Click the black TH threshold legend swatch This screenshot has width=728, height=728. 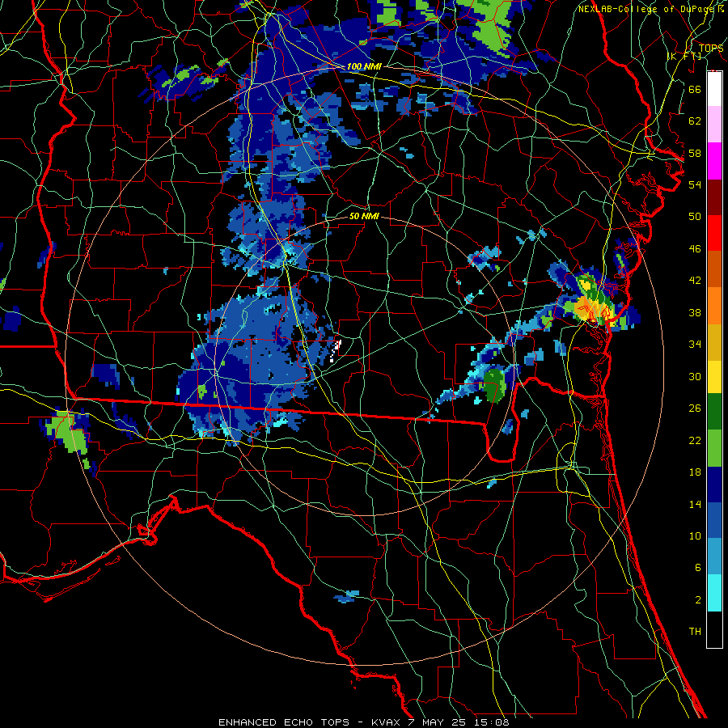coord(714,629)
